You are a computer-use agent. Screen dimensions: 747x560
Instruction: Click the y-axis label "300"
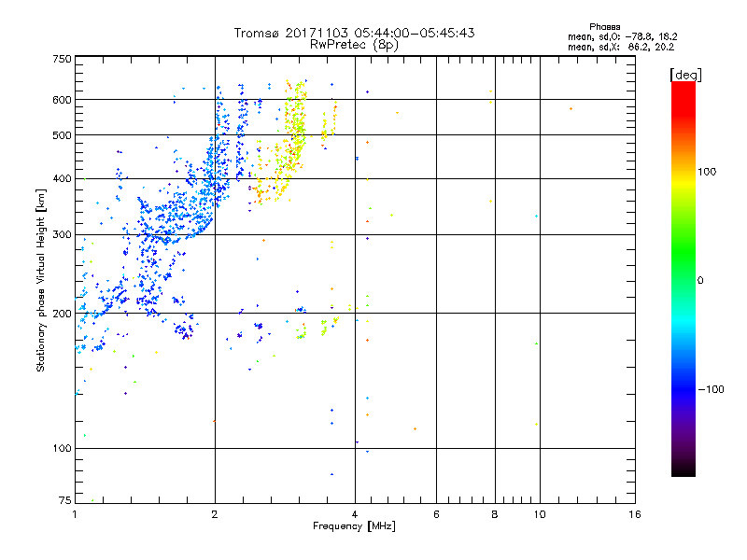[x=62, y=235]
